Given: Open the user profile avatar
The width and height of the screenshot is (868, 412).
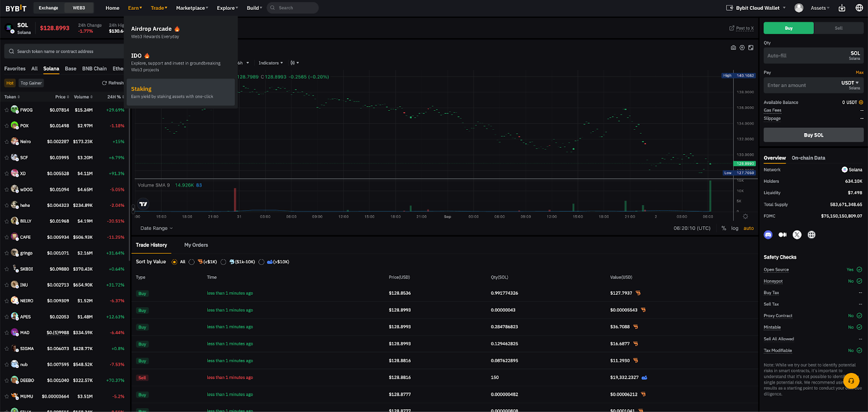Looking at the screenshot, I should pyautogui.click(x=799, y=8).
